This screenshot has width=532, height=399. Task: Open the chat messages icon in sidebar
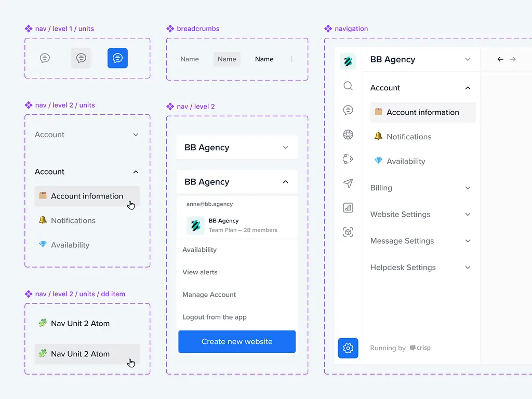(348, 110)
